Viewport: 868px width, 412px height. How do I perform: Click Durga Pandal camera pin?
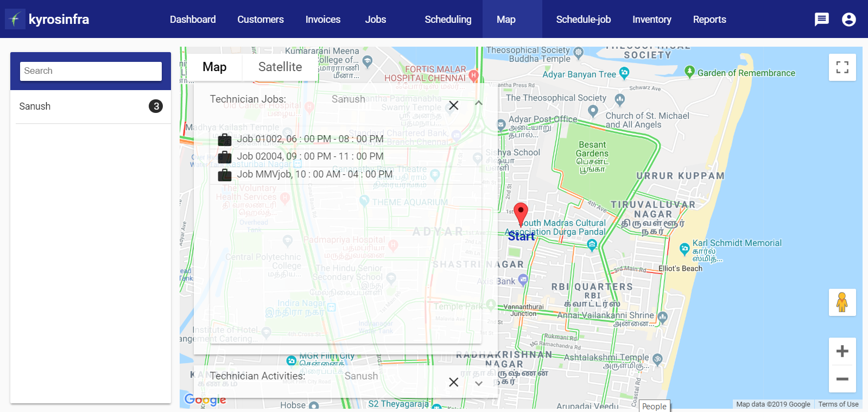592,245
